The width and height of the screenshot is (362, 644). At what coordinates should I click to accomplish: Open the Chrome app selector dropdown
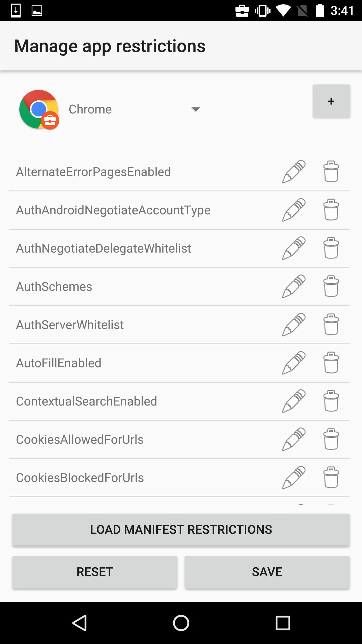[x=195, y=109]
